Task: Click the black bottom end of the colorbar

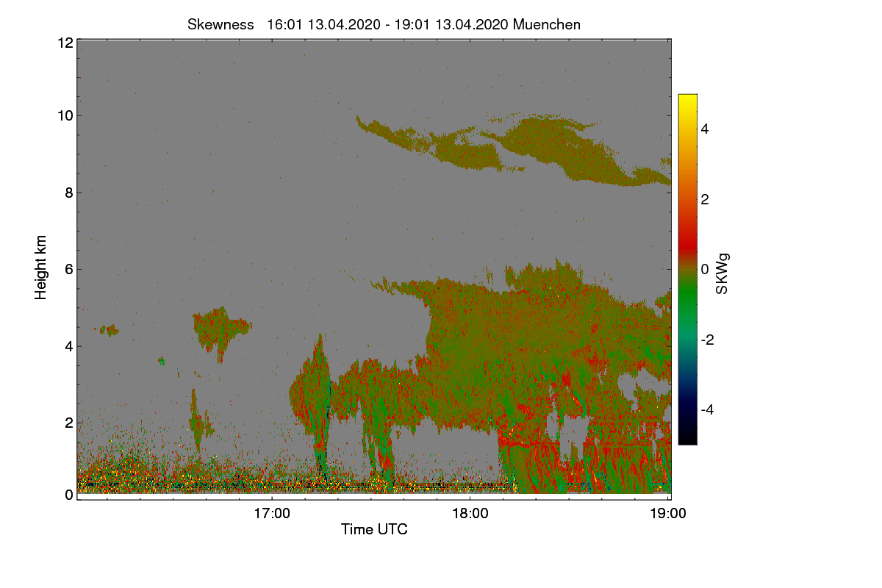Action: (687, 439)
